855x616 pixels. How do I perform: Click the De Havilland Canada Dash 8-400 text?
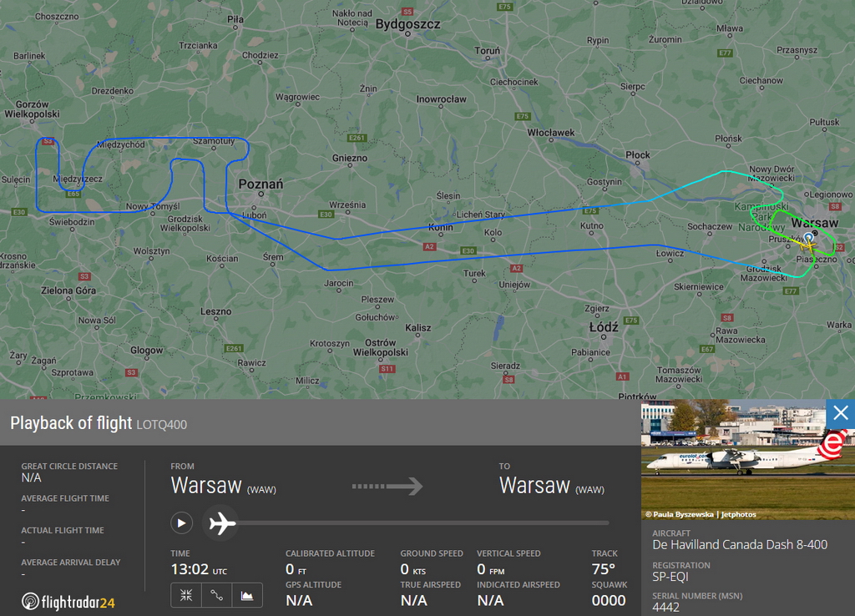[740, 544]
